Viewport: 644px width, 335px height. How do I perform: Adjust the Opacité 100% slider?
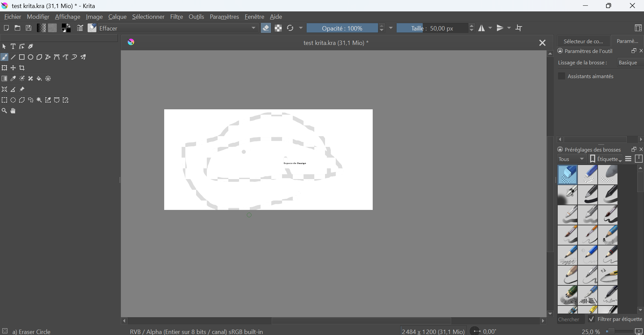point(342,28)
